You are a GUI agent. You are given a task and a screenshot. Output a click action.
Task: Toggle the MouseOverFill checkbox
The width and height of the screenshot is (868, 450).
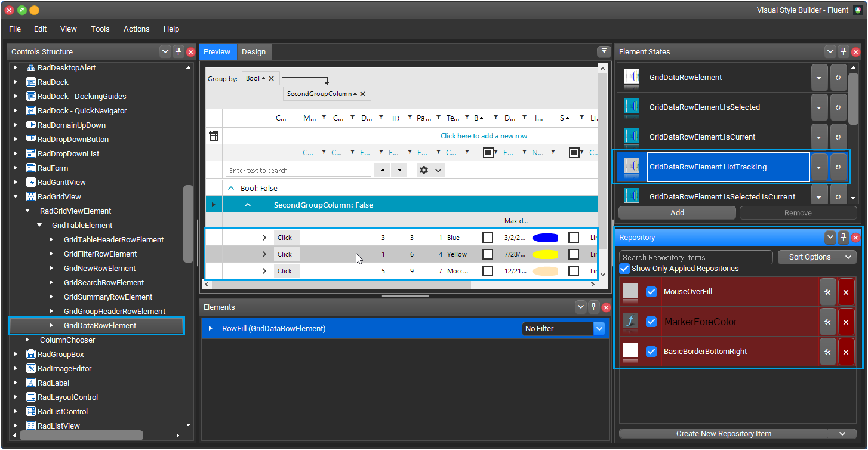[651, 292]
